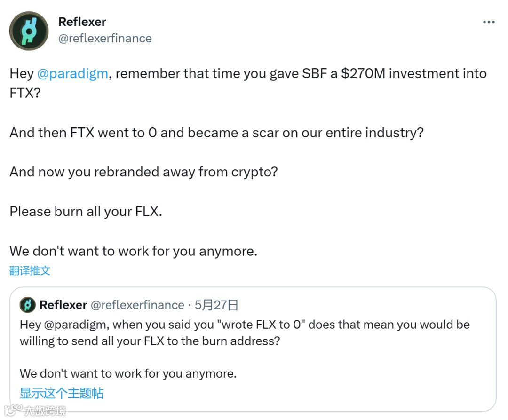Click quoted tweet's "We don't want to work" line
Viewport: 508px width, 420px height.
(x=128, y=373)
